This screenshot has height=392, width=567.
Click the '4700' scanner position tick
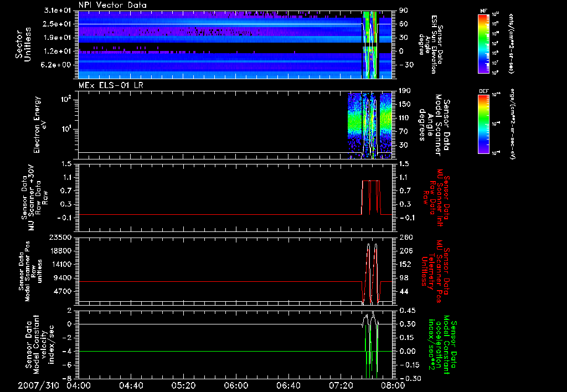point(63,291)
